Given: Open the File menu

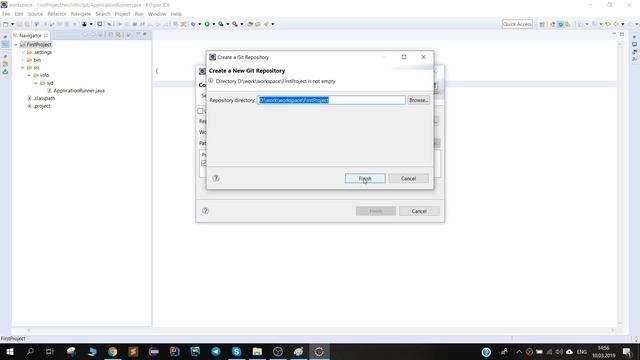Looking at the screenshot, I should [6, 14].
